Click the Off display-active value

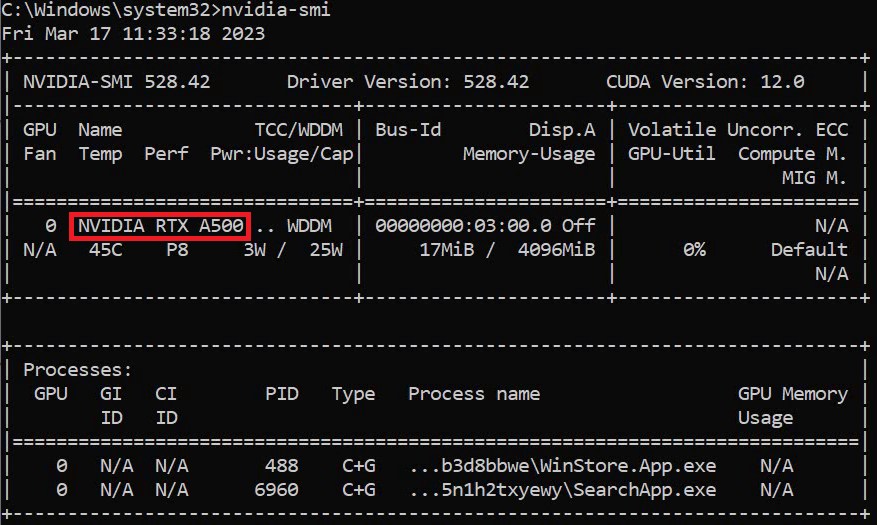[x=578, y=226]
